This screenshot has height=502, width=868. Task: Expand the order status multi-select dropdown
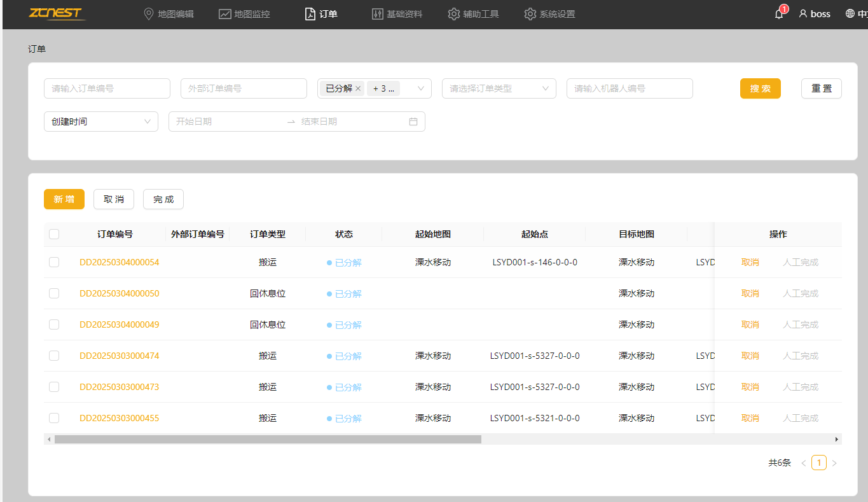tap(420, 89)
